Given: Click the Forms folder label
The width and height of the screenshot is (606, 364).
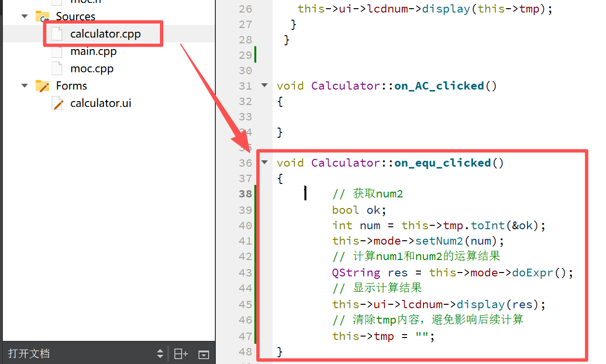Looking at the screenshot, I should [x=72, y=86].
